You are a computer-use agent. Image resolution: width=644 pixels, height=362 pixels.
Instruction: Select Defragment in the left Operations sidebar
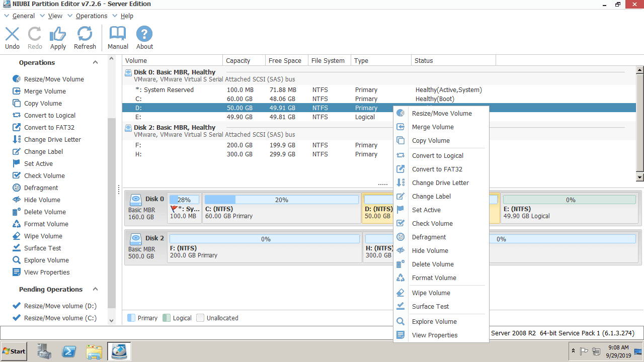41,188
